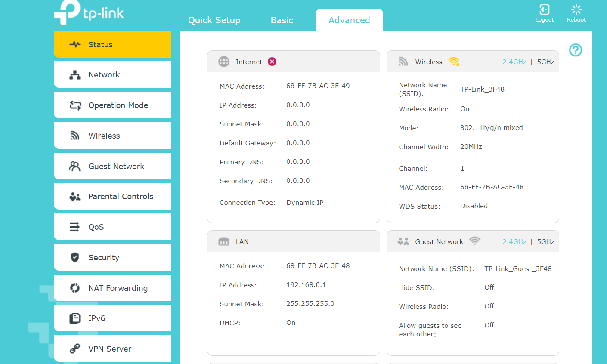Click the Operation Mode arrows icon
Image resolution: width=607 pixels, height=364 pixels.
(75, 105)
